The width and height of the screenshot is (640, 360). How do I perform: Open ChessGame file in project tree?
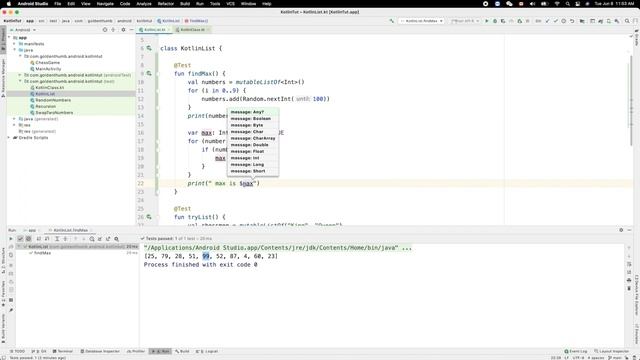tap(47, 62)
